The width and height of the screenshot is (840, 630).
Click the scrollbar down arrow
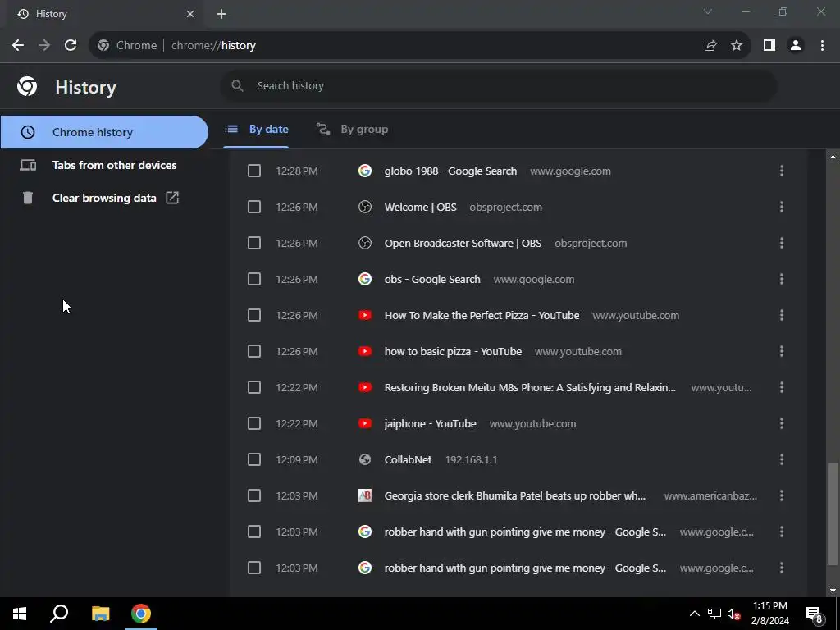click(833, 591)
